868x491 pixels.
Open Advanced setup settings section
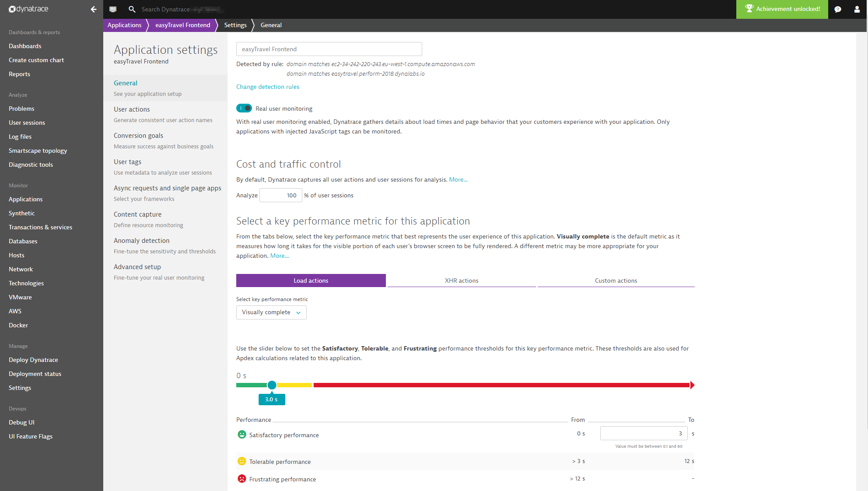click(x=165, y=272)
